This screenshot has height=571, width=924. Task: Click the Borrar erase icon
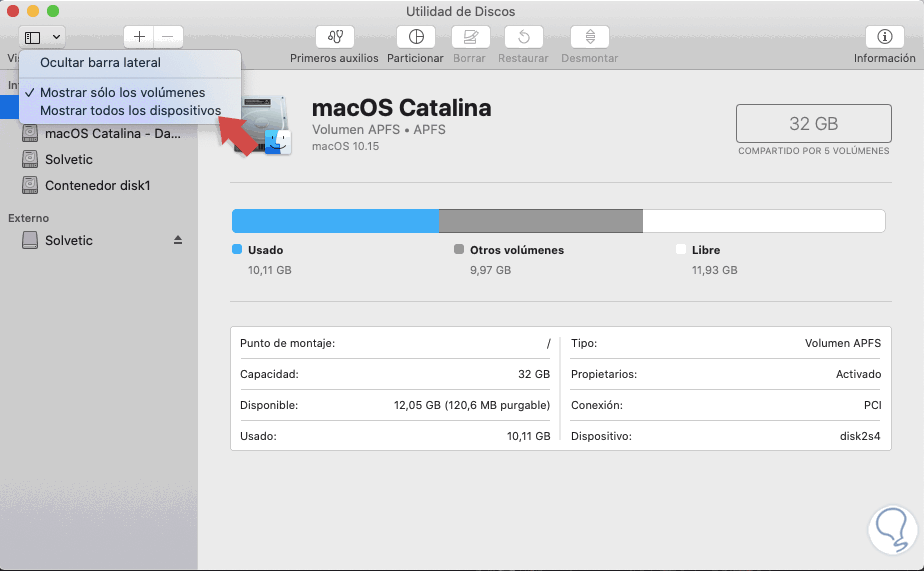(470, 37)
